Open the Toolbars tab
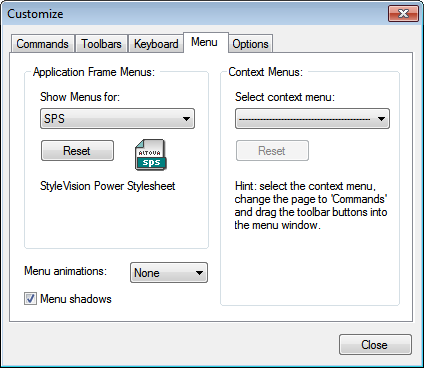This screenshot has width=424, height=368. pyautogui.click(x=101, y=44)
